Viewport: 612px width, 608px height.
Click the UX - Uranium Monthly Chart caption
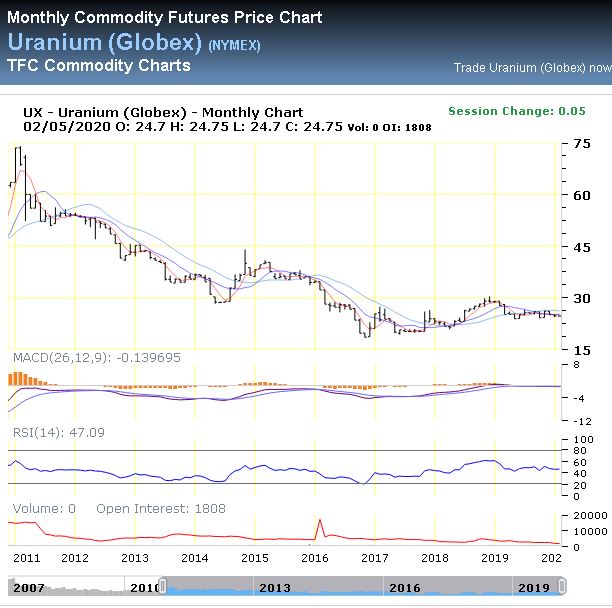(x=163, y=112)
